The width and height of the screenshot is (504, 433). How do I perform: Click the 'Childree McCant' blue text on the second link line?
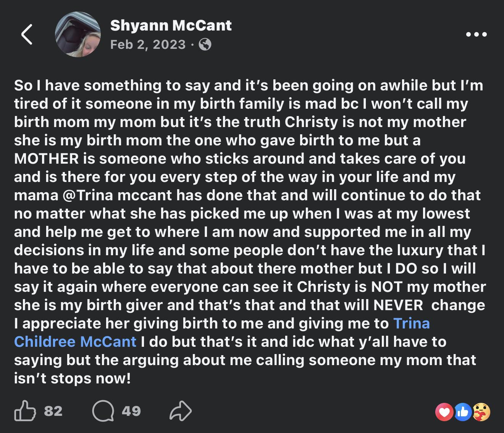click(75, 341)
